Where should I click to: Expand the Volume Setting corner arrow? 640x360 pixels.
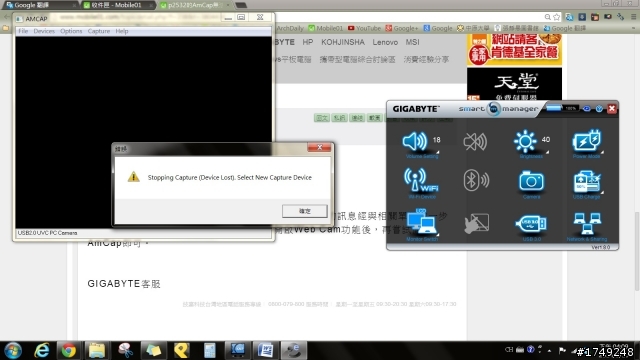point(437,152)
